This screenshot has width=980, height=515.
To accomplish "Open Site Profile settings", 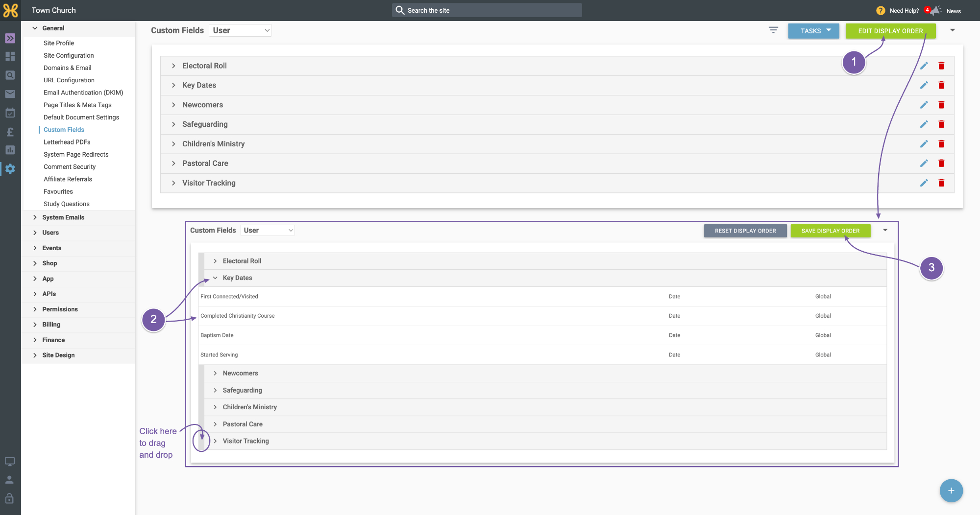I will tap(59, 43).
